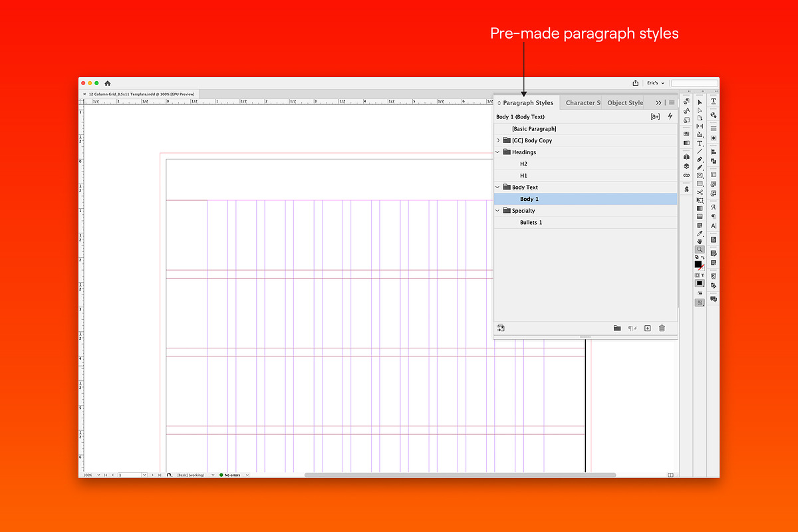This screenshot has width=798, height=532.
Task: Open the Pages panel icon
Action: pos(687,157)
